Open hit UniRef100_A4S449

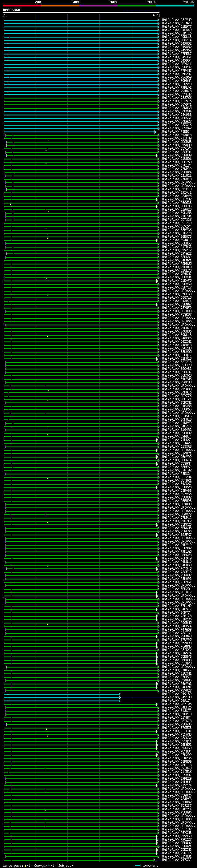pos(177,30)
